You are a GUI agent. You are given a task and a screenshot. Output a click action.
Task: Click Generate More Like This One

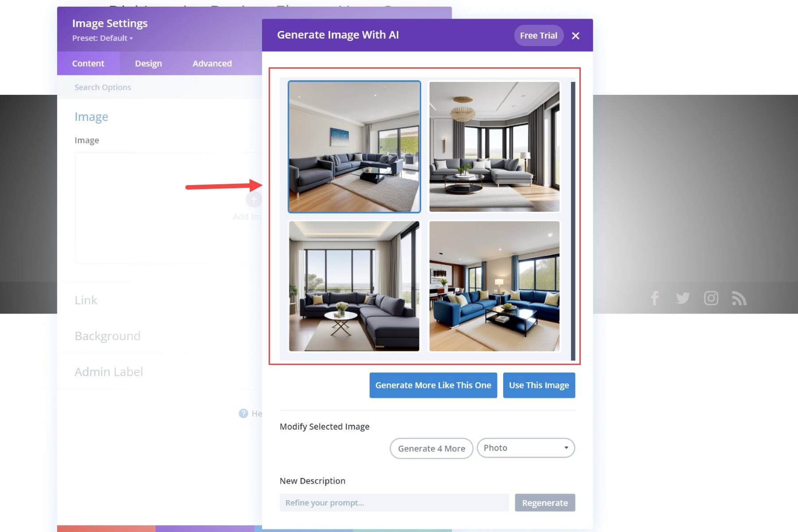click(x=433, y=385)
